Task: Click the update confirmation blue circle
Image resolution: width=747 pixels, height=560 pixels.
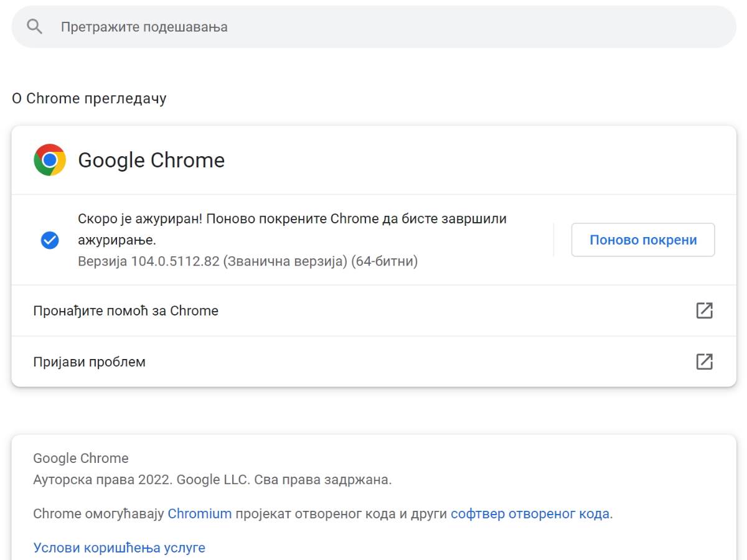Action: pyautogui.click(x=49, y=240)
